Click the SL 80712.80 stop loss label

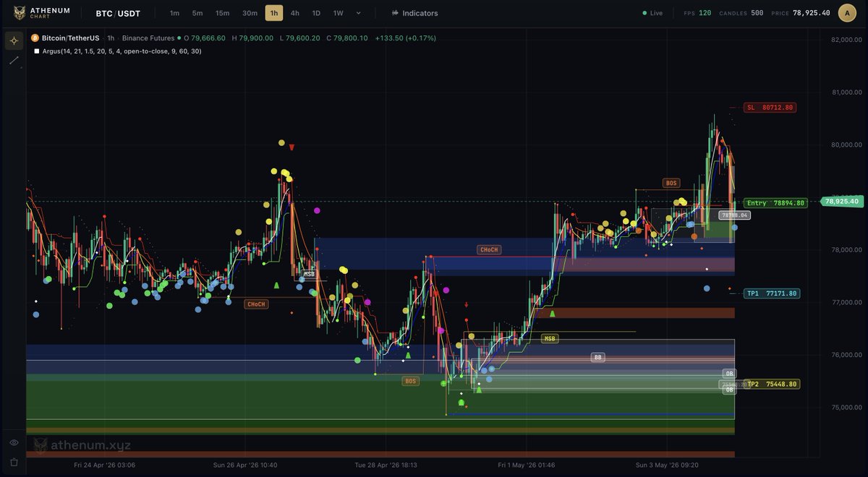[770, 108]
